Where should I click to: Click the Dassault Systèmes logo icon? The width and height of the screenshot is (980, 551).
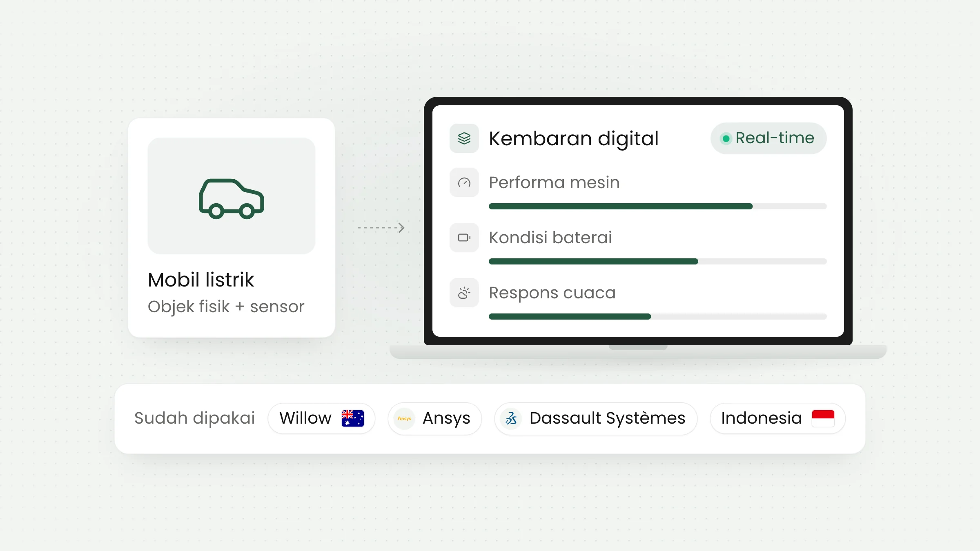[x=511, y=418]
